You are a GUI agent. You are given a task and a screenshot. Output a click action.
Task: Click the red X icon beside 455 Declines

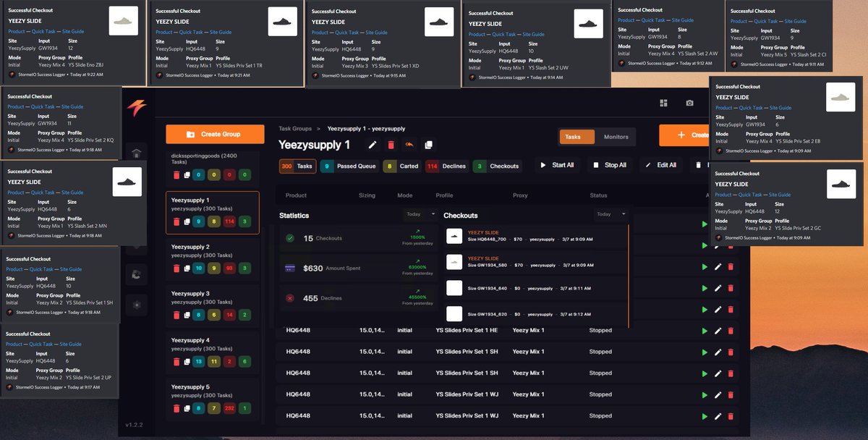coord(290,298)
